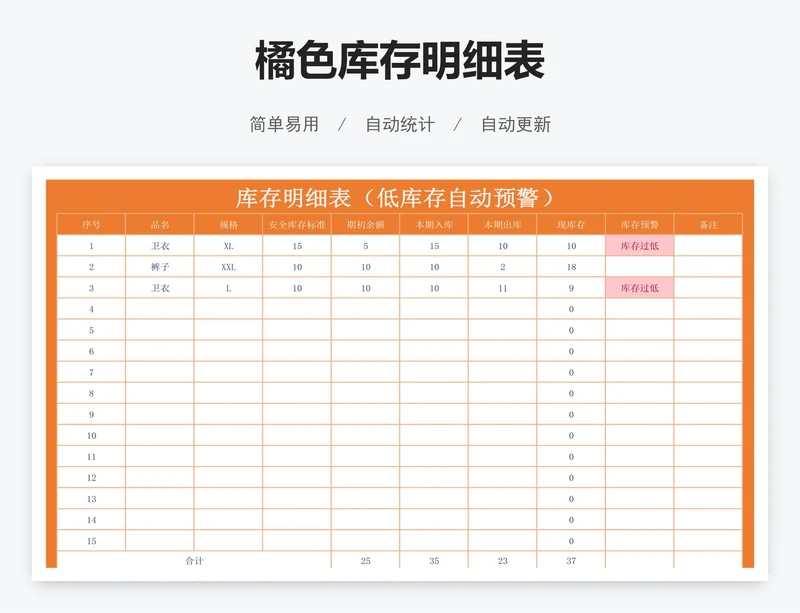This screenshot has height=613, width=800.
Task: Click row 1 本期入库 value 15
Action: pos(434,246)
